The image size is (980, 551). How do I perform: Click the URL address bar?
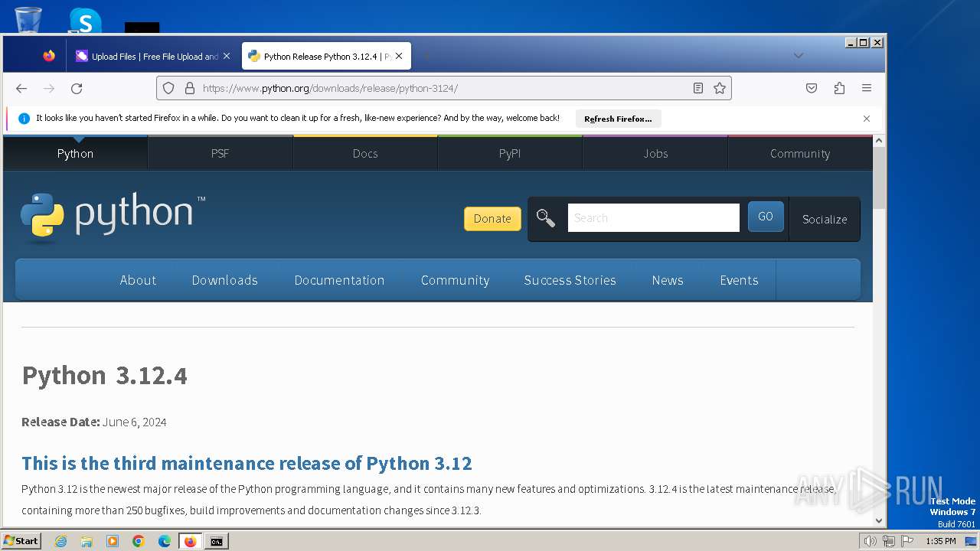click(x=444, y=88)
